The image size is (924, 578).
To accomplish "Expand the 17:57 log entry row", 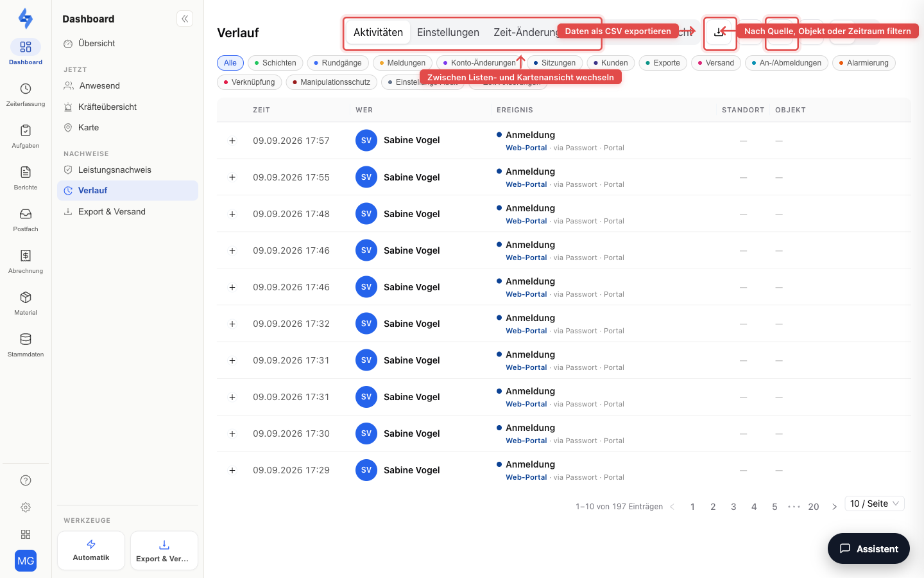I will [232, 141].
